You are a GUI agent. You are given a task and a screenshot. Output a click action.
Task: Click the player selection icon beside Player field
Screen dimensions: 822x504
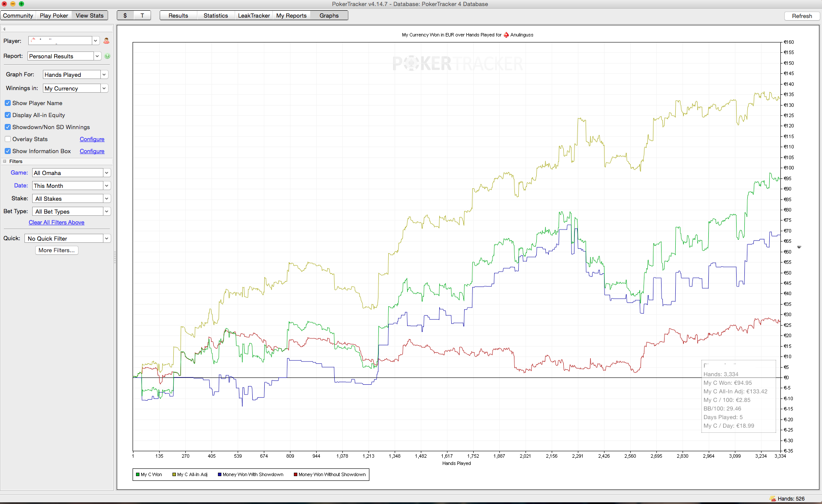click(106, 41)
